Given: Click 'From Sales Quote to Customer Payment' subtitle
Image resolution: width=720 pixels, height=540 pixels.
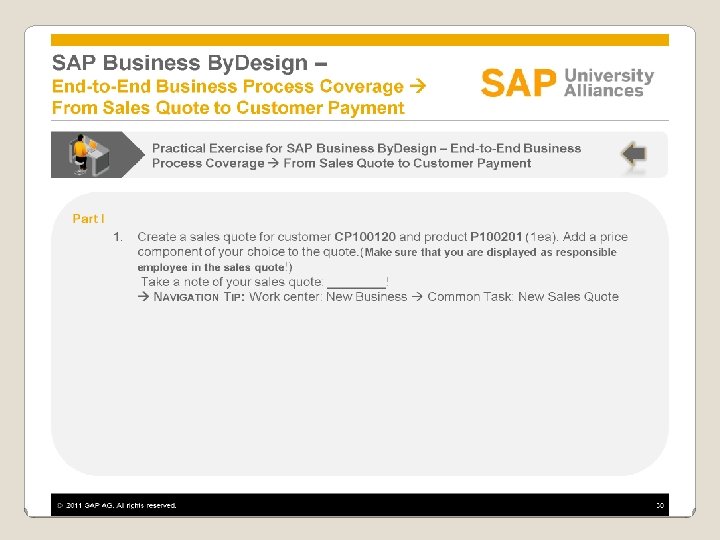Looking at the screenshot, I should [228, 108].
